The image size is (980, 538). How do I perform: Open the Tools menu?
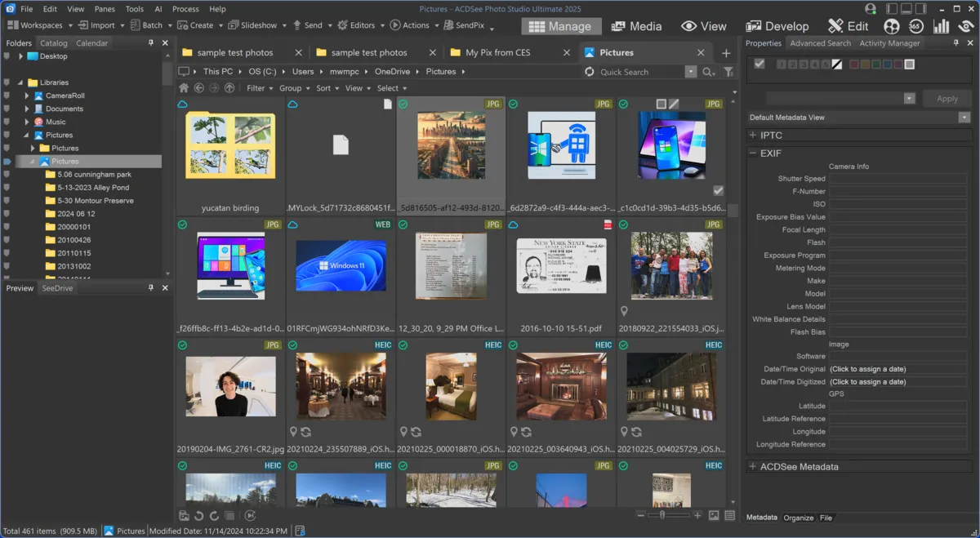(x=135, y=9)
